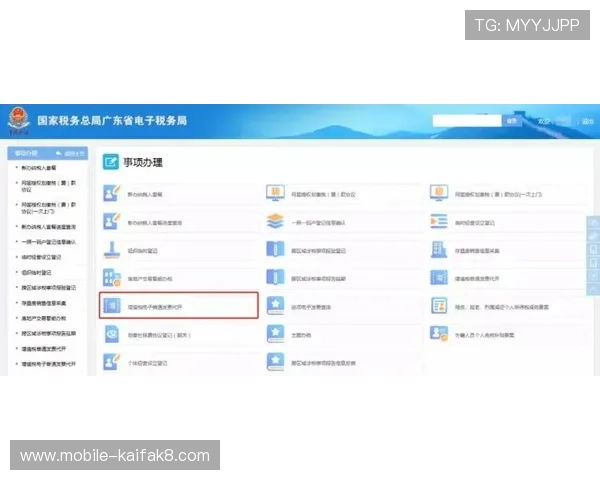The width and height of the screenshot is (600, 480).
Task: Select sidebar item 一照一码户登记信息确认
Action: point(49,242)
